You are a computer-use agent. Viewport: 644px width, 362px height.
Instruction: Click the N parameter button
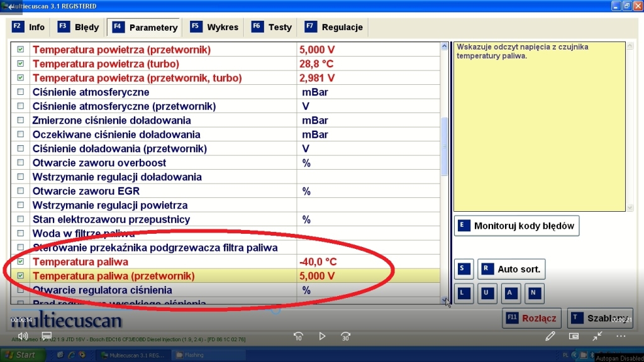click(x=533, y=293)
